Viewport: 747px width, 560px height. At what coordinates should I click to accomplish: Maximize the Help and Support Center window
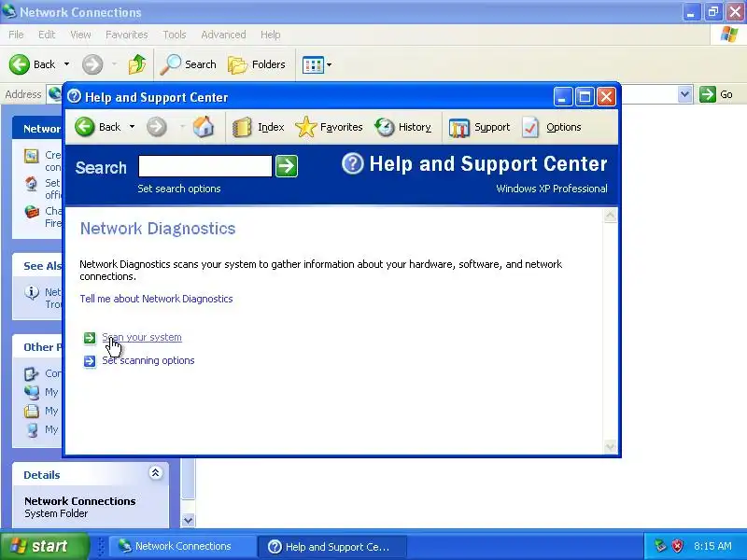point(585,97)
